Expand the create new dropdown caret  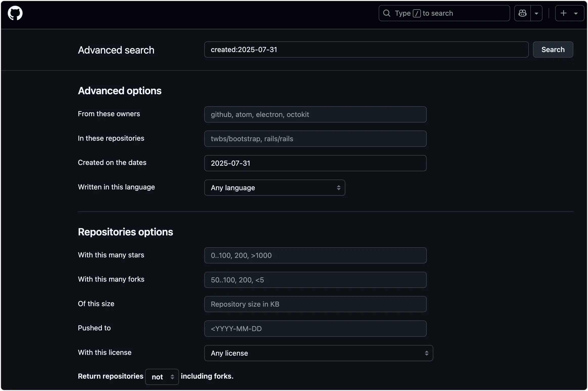coord(577,13)
